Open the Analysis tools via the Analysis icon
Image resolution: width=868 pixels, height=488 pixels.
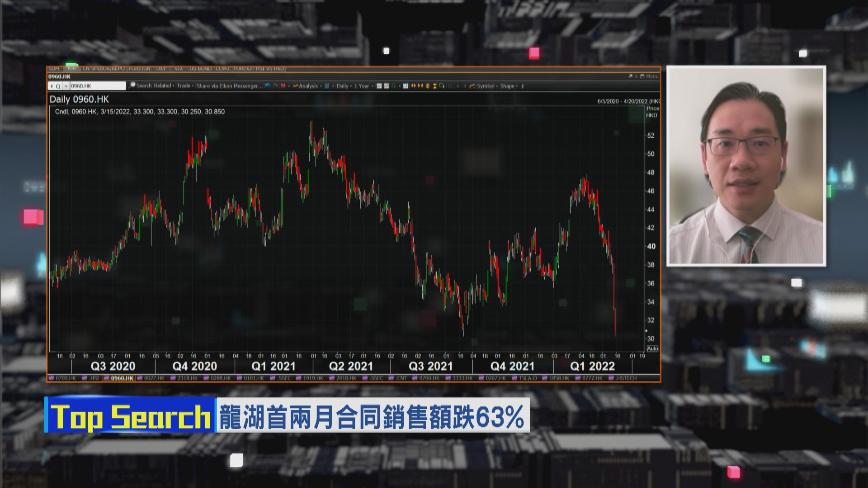(306, 86)
